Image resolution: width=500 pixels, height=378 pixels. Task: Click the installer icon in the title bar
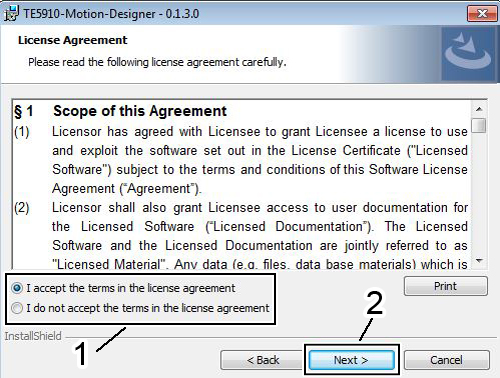(11, 13)
